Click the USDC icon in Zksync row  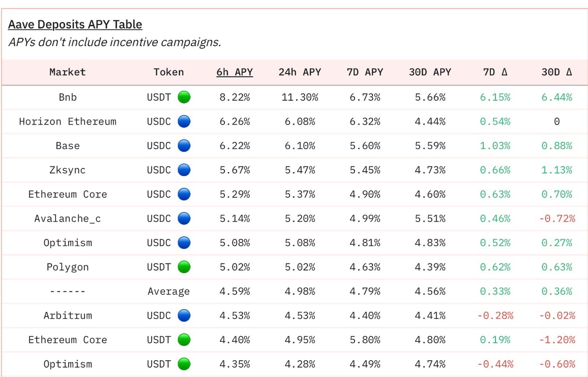click(x=184, y=170)
